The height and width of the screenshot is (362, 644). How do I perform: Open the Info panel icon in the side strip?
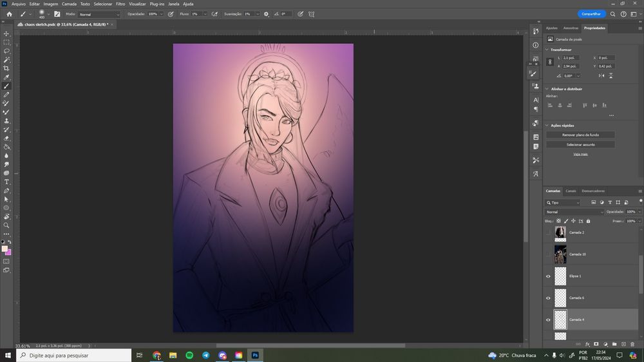click(536, 45)
